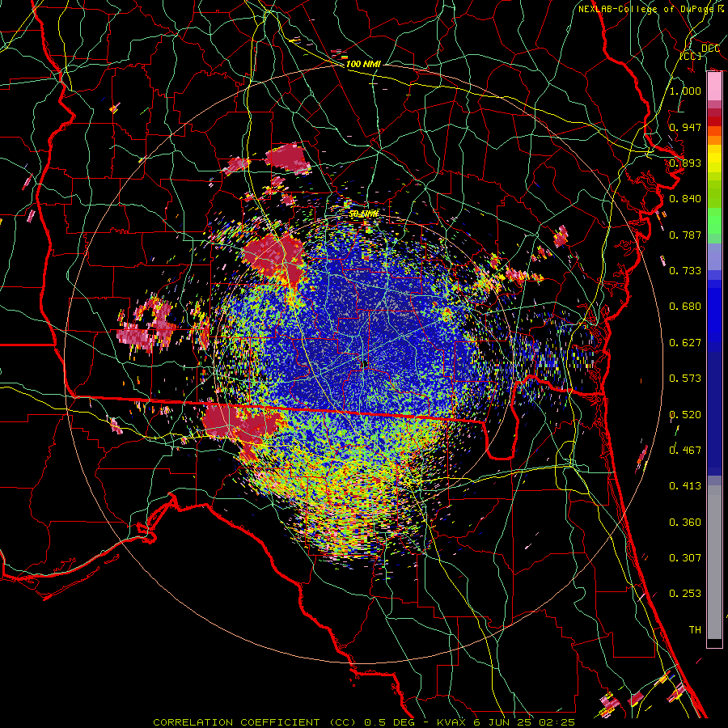
Task: Click the TH threshold label on legend
Action: [695, 629]
